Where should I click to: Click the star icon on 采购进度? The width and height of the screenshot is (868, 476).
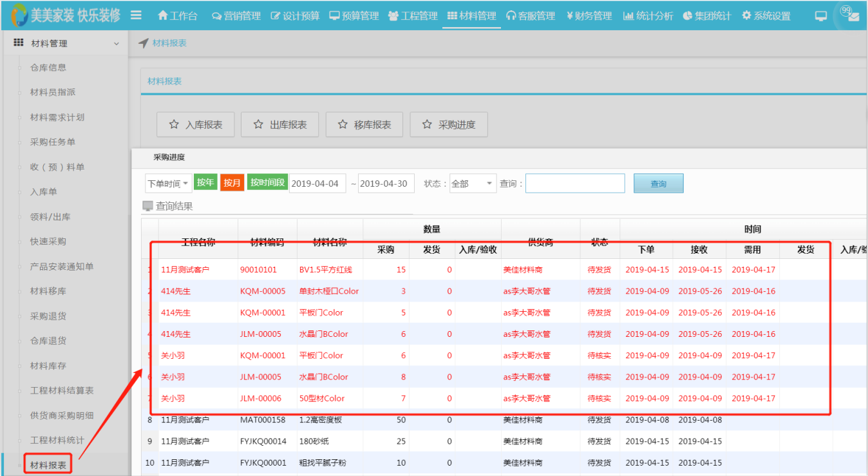pos(427,125)
